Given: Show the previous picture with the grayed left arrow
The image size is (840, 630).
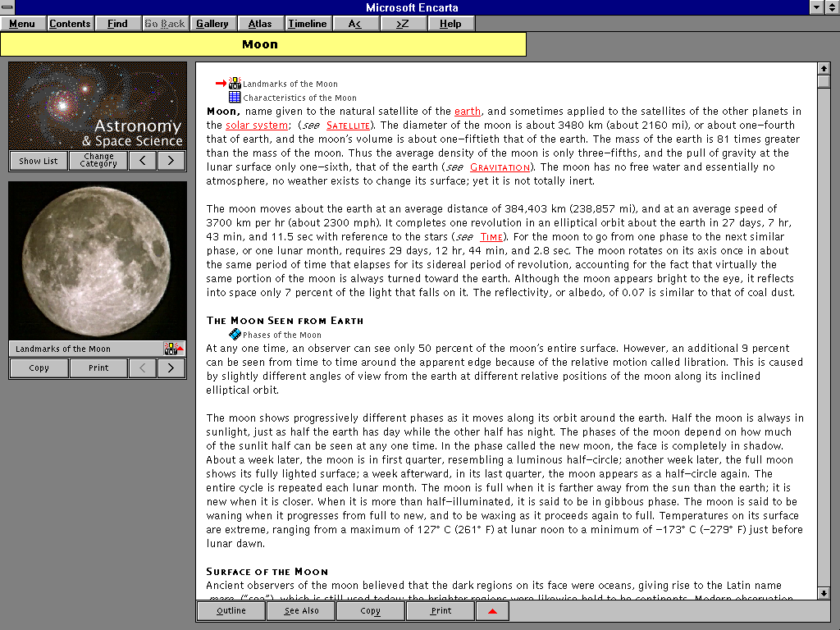Looking at the screenshot, I should point(143,368).
